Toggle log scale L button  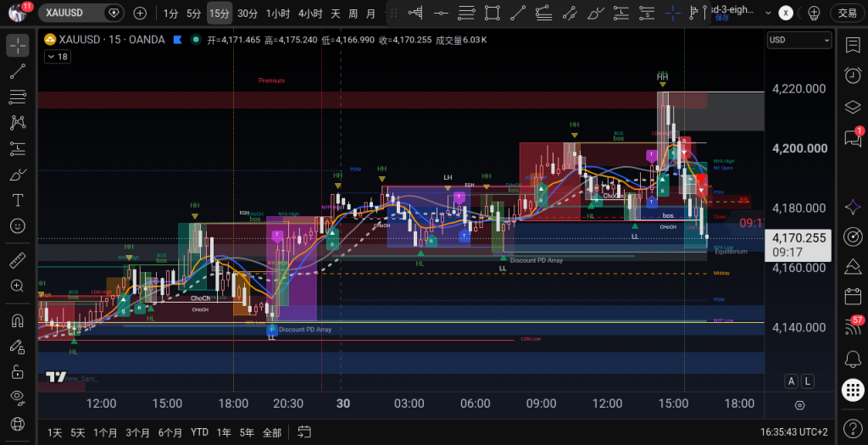click(x=807, y=381)
